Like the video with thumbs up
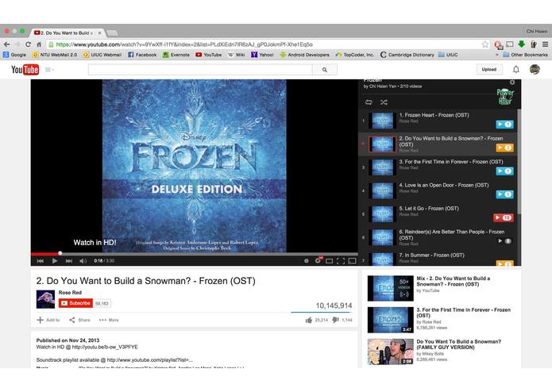The height and width of the screenshot is (392, 552). [316, 320]
